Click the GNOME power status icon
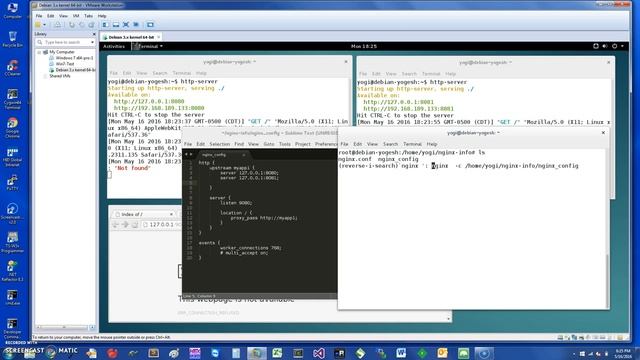Viewport: 640px width, 360px height. pyautogui.click(x=615, y=46)
